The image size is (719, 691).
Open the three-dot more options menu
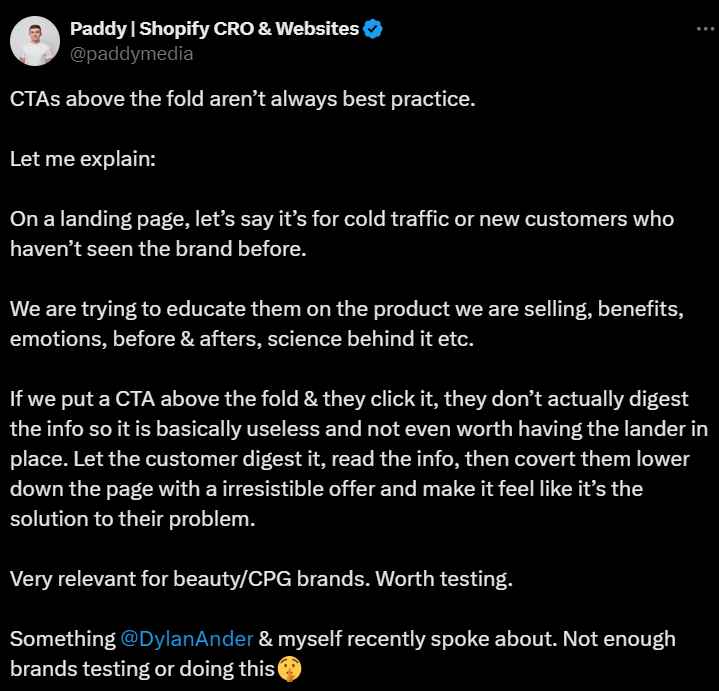point(706,29)
